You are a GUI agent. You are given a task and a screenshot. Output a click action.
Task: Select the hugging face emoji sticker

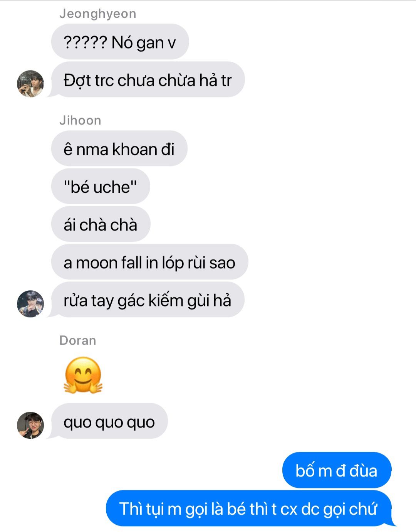click(83, 375)
